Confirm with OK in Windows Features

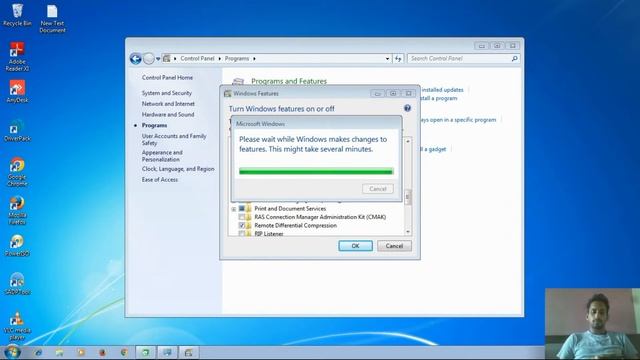(x=356, y=246)
